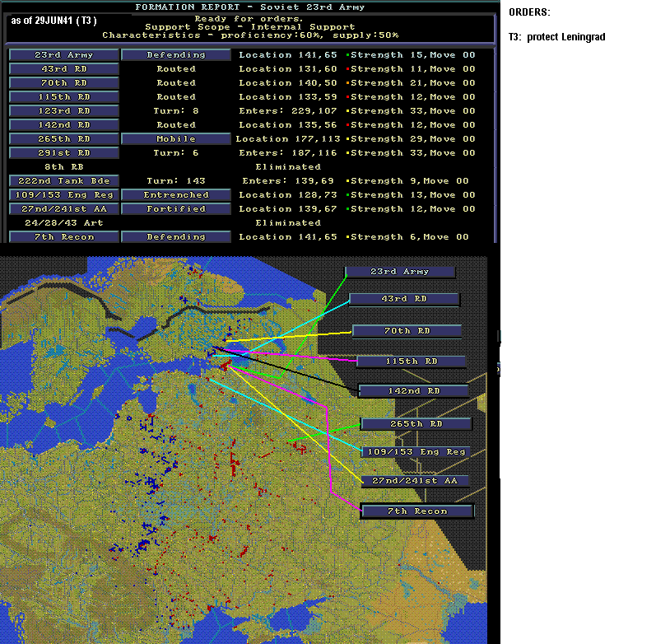Click the Fortified status of 27nd/241st AA
This screenshot has width=656, height=644.
176,209
